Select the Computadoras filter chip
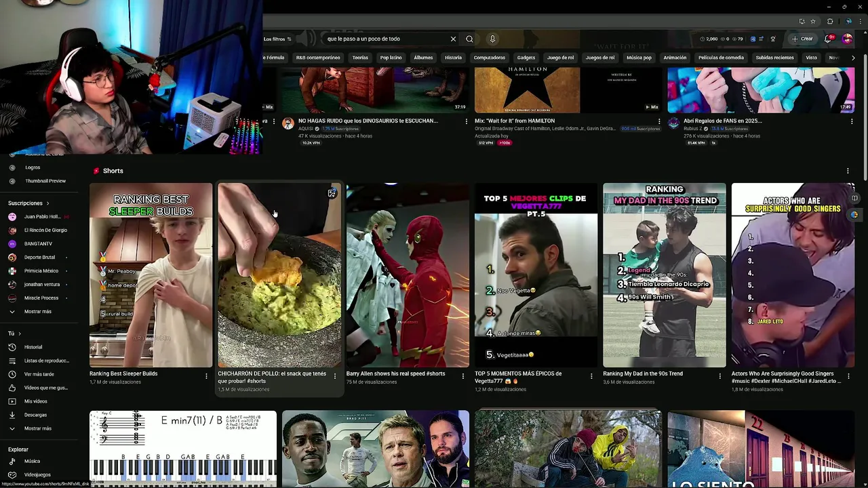 coord(490,58)
